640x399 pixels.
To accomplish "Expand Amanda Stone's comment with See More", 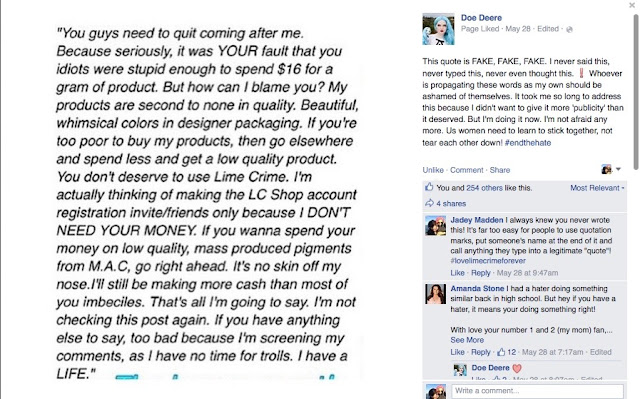I will click(x=467, y=340).
